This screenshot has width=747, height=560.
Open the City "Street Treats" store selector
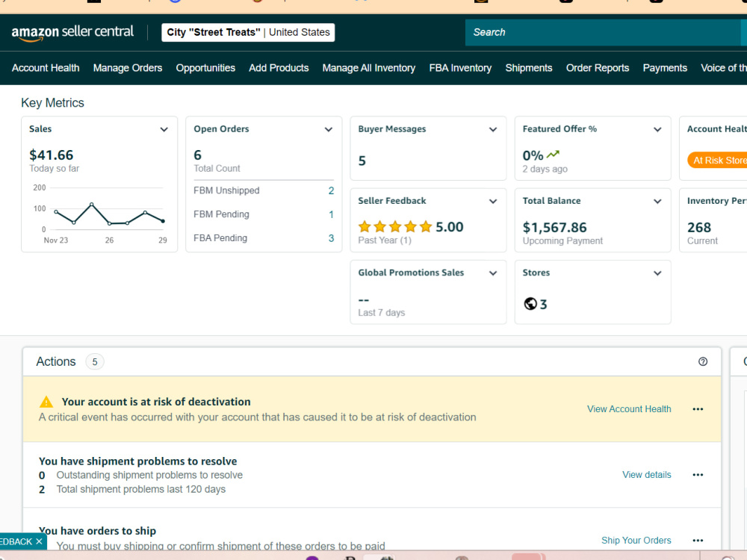[x=248, y=32]
